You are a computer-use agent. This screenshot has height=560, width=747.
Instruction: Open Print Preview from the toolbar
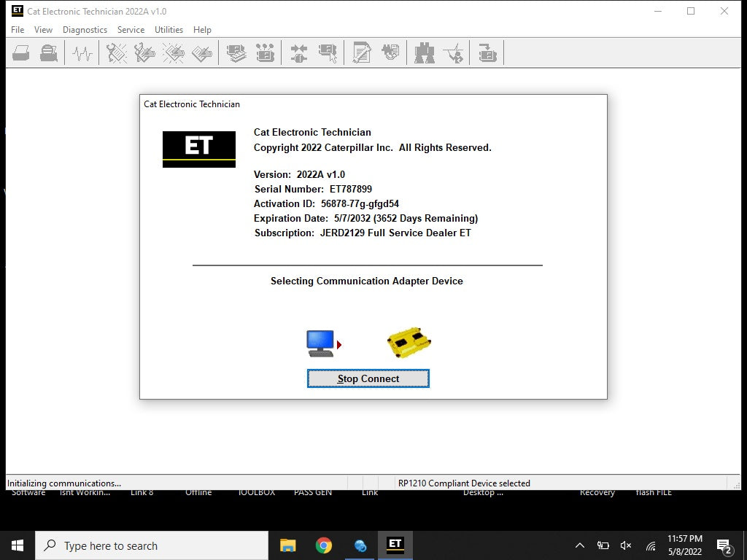[x=49, y=52]
